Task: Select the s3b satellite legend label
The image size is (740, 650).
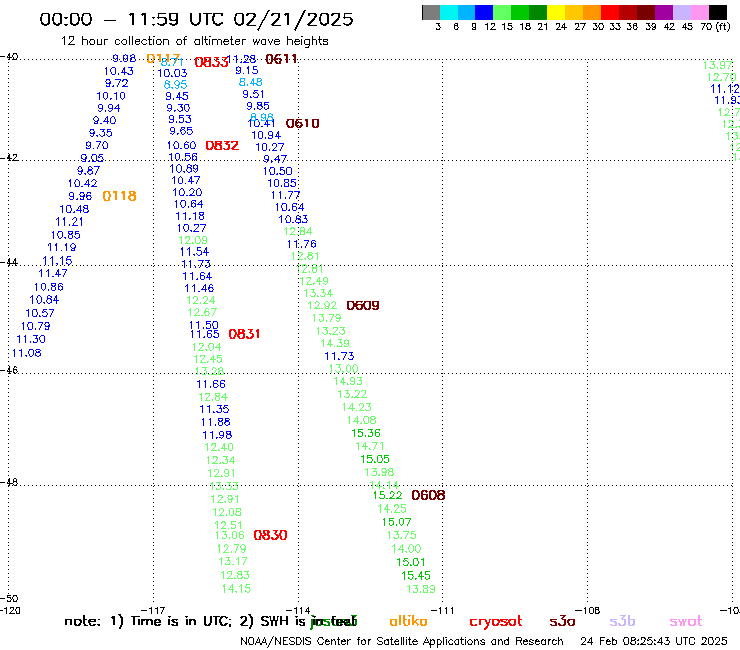Action: coord(622,621)
